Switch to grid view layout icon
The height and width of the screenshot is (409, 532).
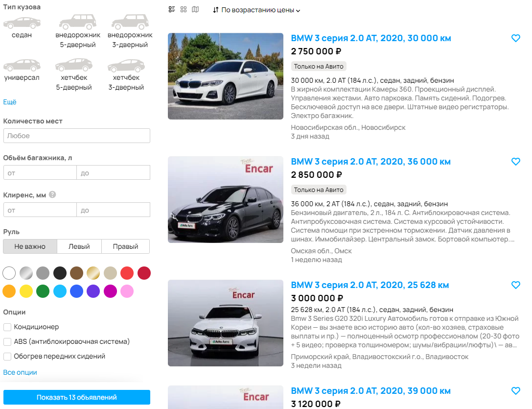[x=184, y=9]
